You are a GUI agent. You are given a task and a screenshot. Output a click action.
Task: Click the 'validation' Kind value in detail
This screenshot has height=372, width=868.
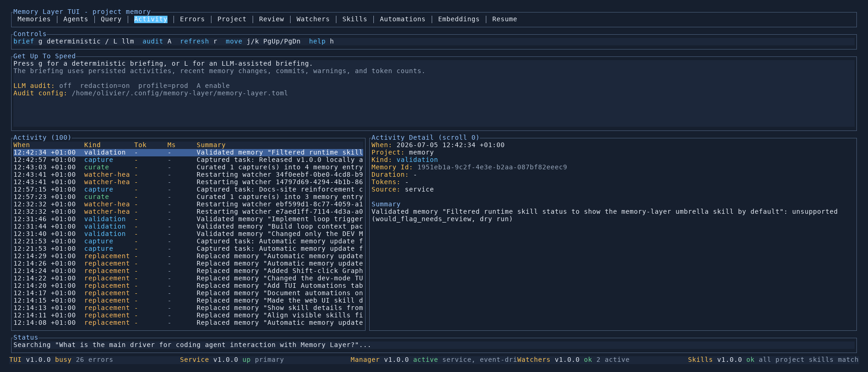pyautogui.click(x=417, y=160)
